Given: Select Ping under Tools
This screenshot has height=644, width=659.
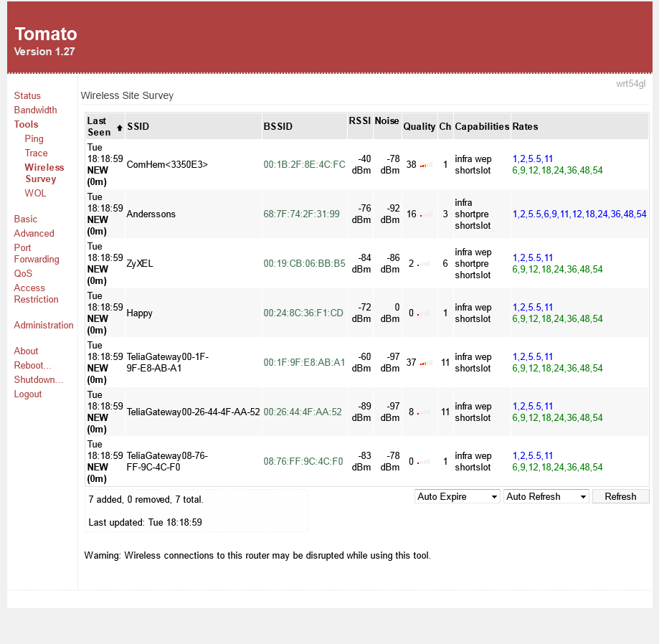Looking at the screenshot, I should 34,138.
